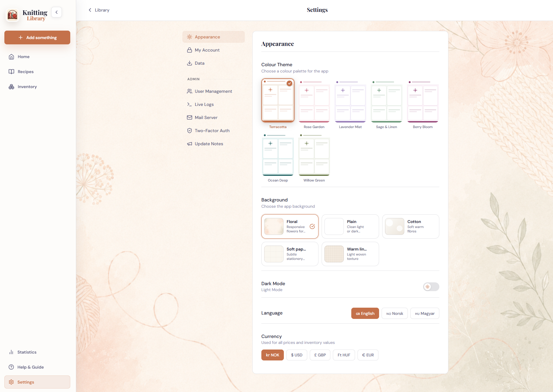
Task: Click the User Management people icon
Action: [190, 91]
